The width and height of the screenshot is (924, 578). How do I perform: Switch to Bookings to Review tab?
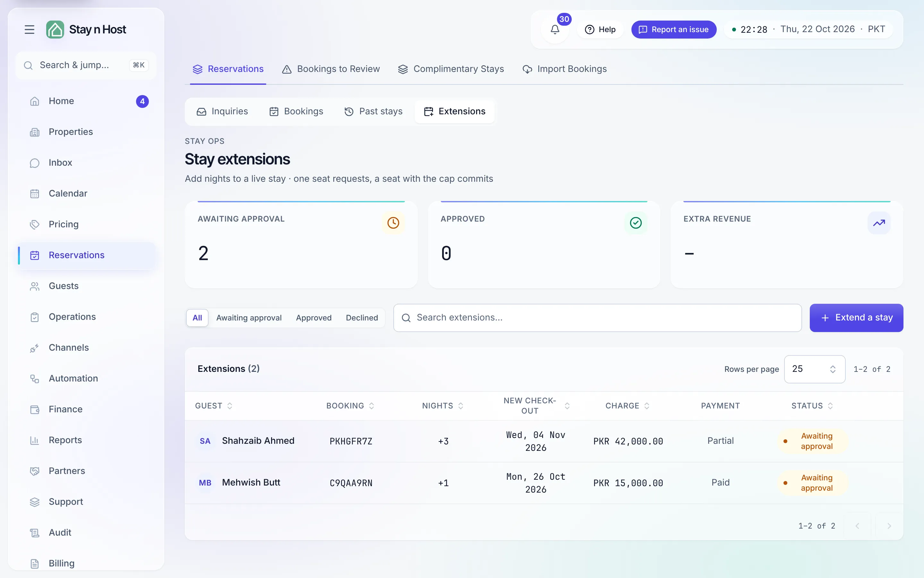pos(331,69)
